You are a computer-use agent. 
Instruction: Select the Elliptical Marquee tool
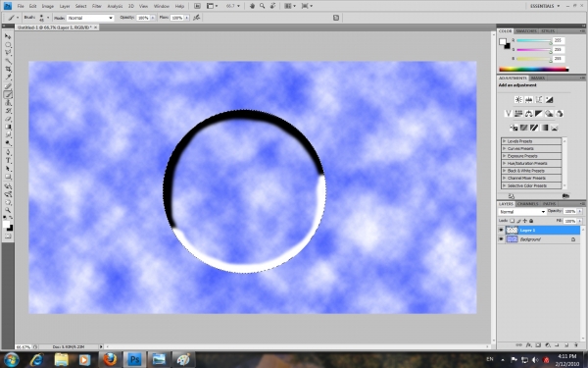pyautogui.click(x=8, y=45)
